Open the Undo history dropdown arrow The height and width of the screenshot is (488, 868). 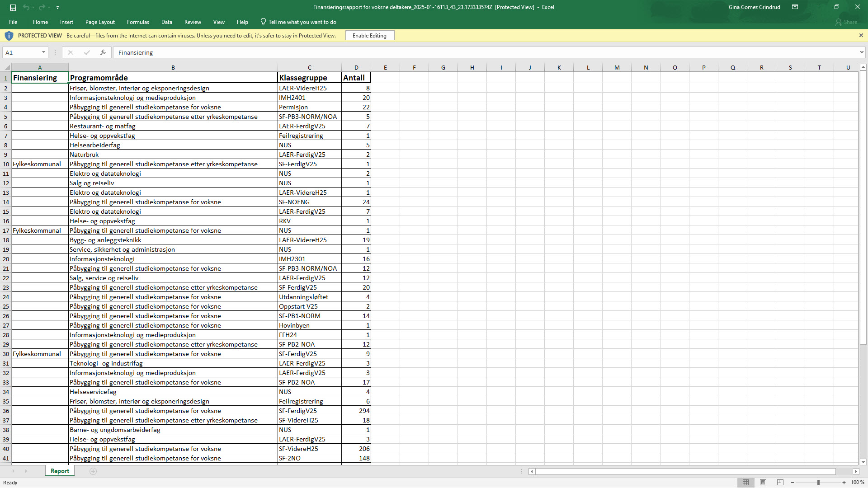point(33,8)
